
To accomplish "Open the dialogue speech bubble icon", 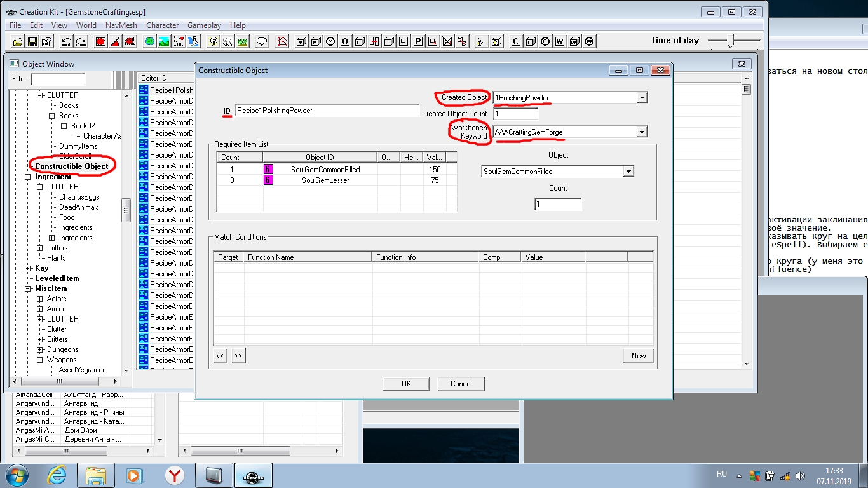I will click(x=261, y=41).
